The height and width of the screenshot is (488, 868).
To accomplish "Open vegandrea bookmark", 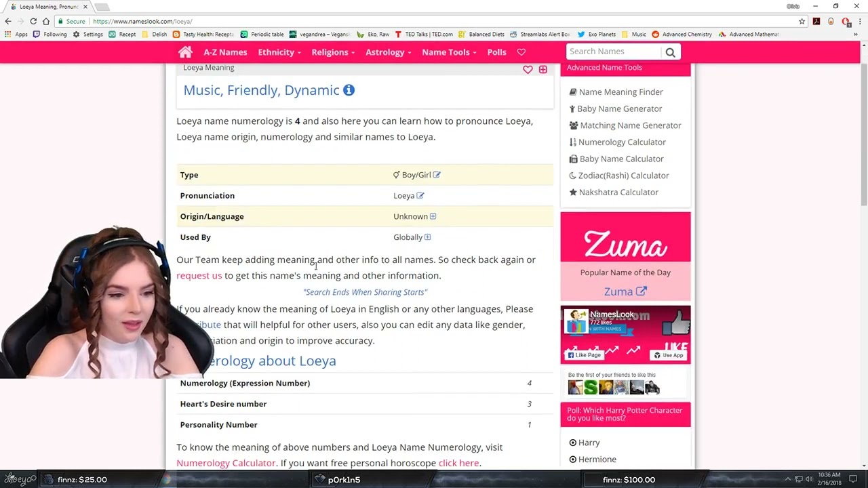I will click(x=320, y=34).
